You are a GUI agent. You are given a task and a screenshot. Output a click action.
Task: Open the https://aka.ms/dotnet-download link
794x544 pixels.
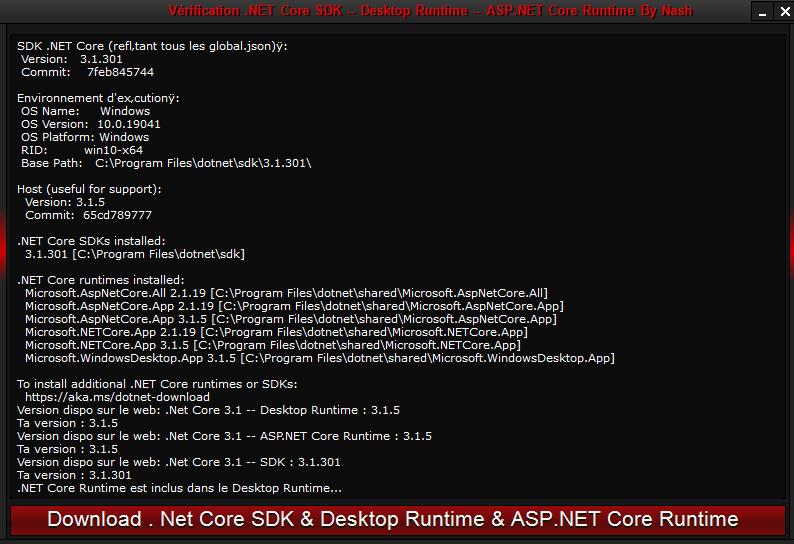117,397
